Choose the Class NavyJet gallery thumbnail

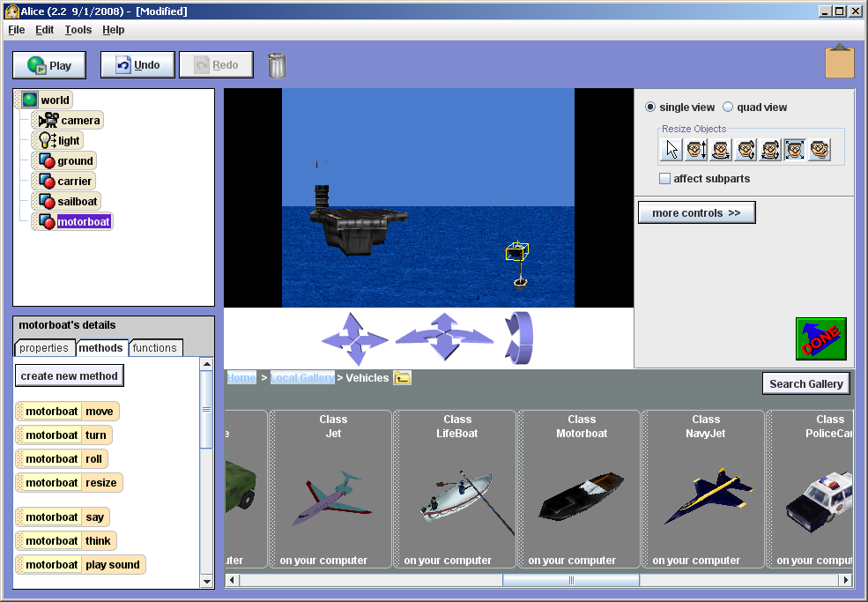tap(703, 489)
